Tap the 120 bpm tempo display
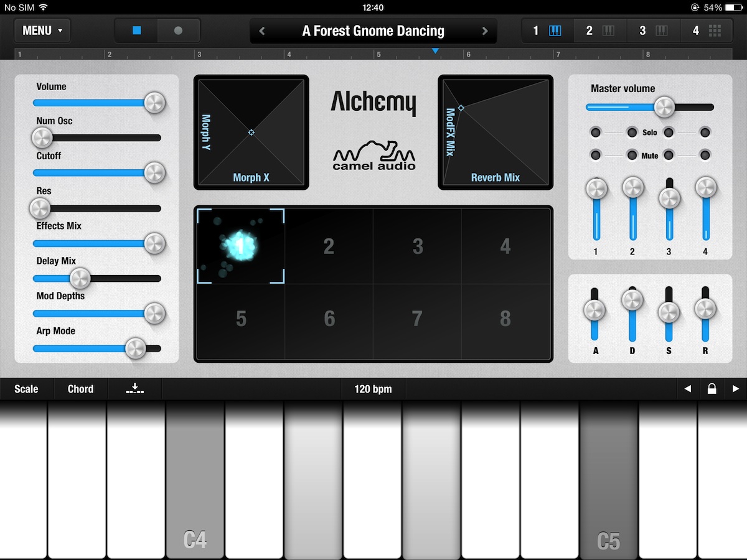 tap(373, 389)
